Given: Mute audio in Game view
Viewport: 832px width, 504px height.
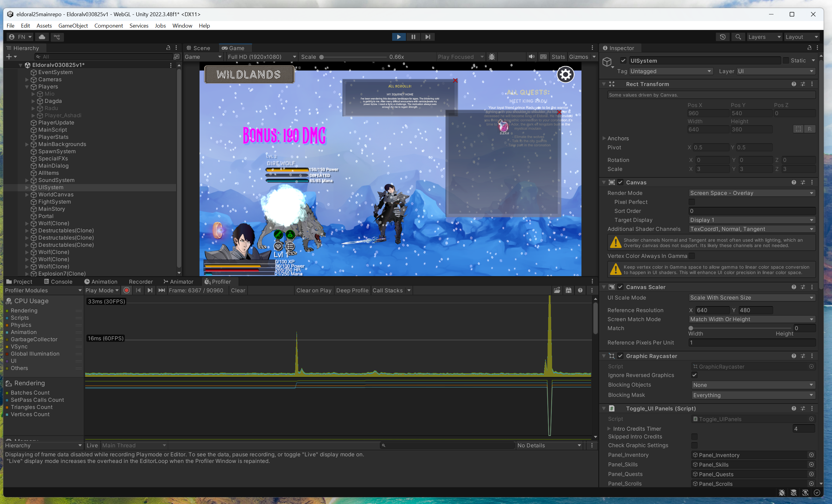Looking at the screenshot, I should [x=531, y=57].
